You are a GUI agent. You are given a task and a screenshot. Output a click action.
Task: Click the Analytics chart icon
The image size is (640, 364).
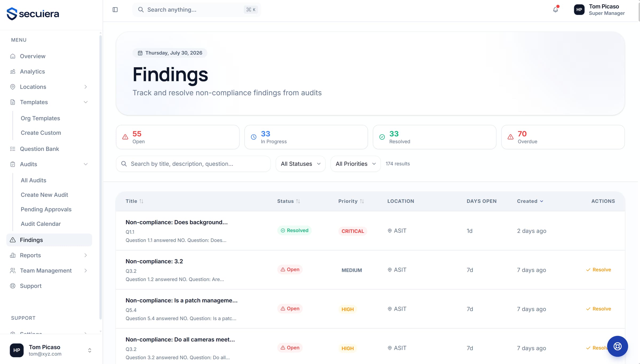point(13,71)
